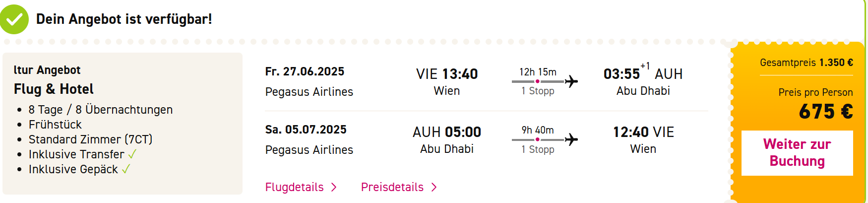Click the Dein Angebot ist verfügbar heading

(x=124, y=19)
